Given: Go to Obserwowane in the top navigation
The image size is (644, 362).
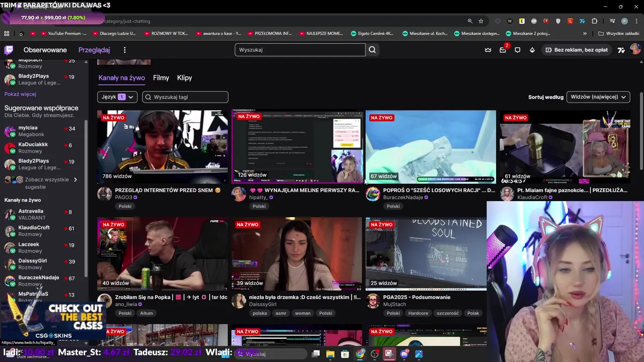Looking at the screenshot, I should tap(45, 50).
